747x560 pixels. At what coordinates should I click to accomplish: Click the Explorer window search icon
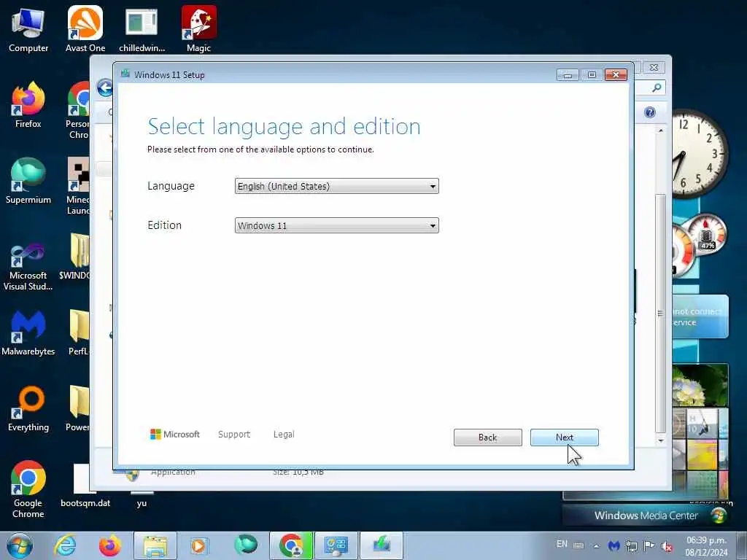point(657,87)
